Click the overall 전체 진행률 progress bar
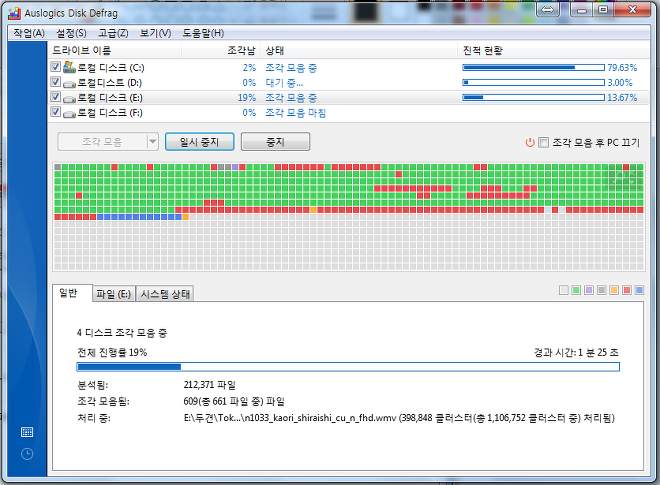 [x=348, y=367]
